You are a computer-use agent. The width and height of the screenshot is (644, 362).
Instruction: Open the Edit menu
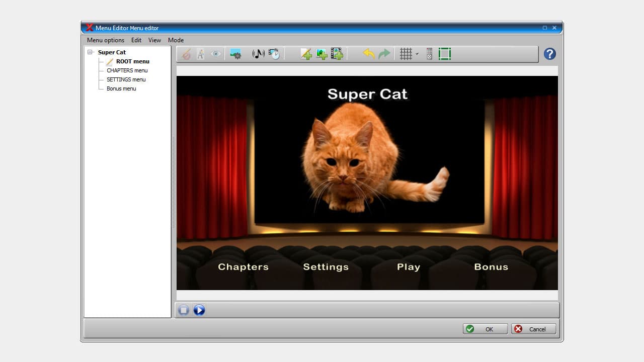coord(136,40)
